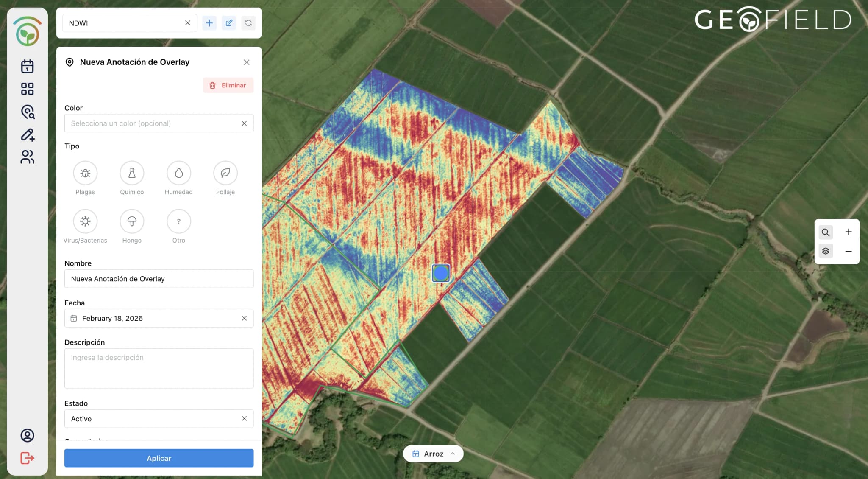The height and width of the screenshot is (479, 868).
Task: Choose the Hongo mushroom type icon
Action: [x=132, y=221]
